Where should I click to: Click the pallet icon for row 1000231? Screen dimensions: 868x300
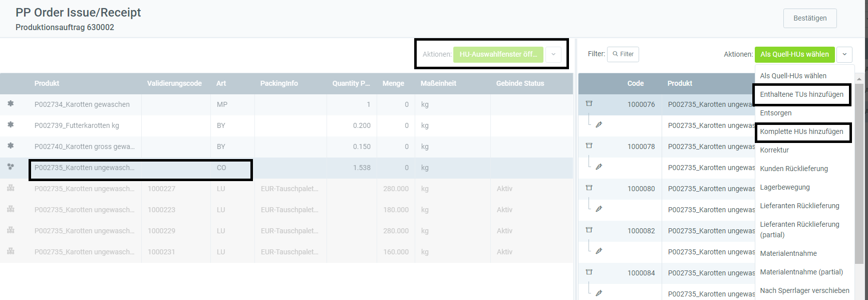11,251
